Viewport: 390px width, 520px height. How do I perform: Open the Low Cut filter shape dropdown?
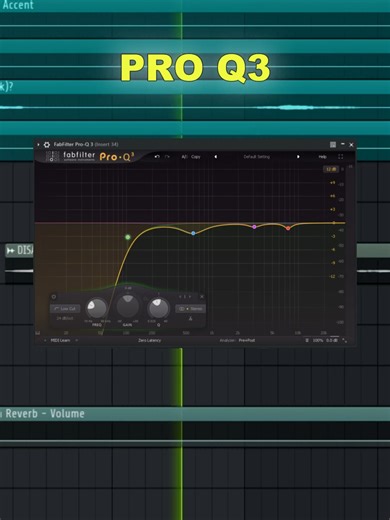65,309
